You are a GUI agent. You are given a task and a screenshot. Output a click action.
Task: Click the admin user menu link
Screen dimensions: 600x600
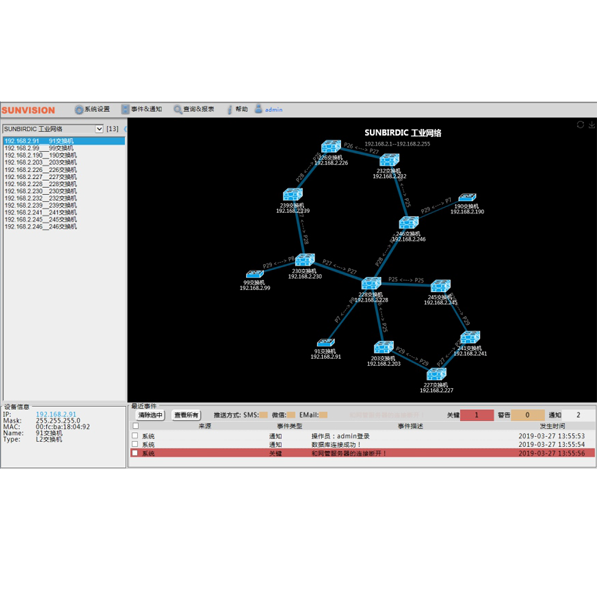point(274,110)
